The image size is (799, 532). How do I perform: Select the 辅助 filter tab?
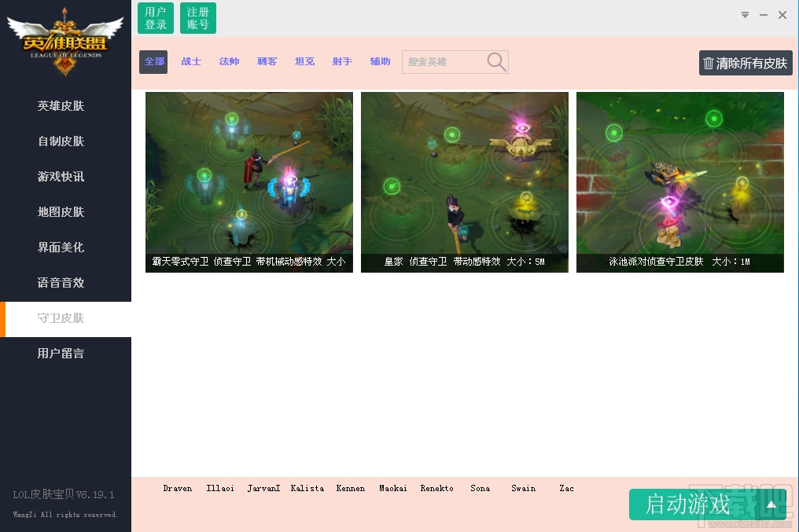click(x=380, y=61)
